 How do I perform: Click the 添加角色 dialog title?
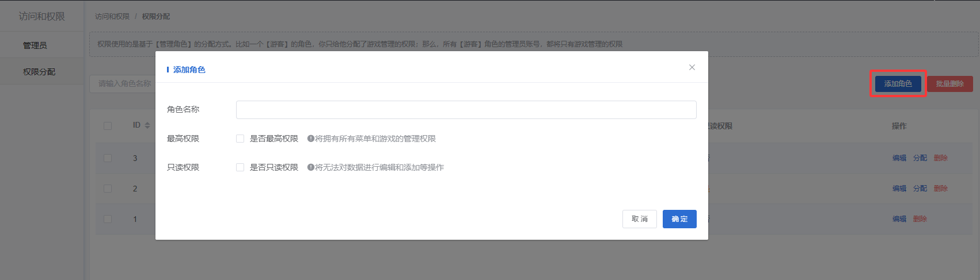[189, 70]
